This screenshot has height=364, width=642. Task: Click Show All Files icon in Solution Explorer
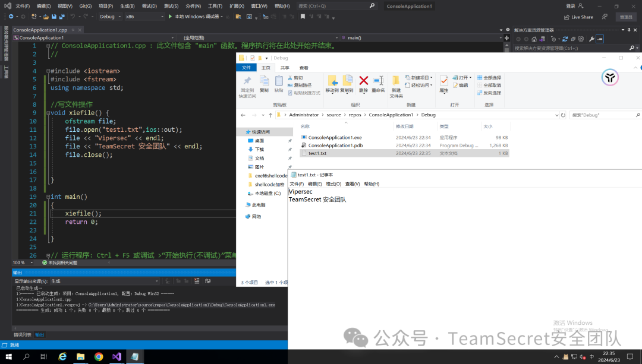581,39
